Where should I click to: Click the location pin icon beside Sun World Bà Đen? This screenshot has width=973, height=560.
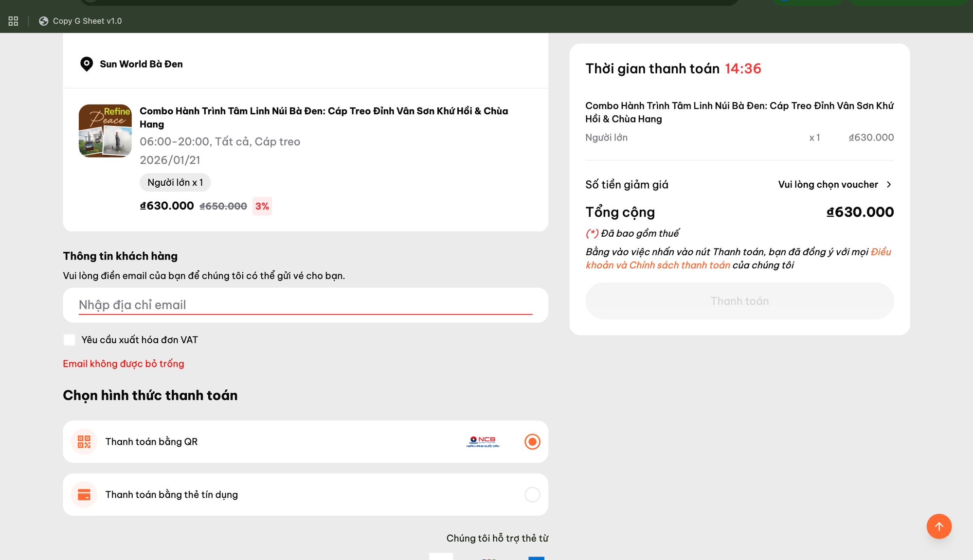(x=87, y=64)
